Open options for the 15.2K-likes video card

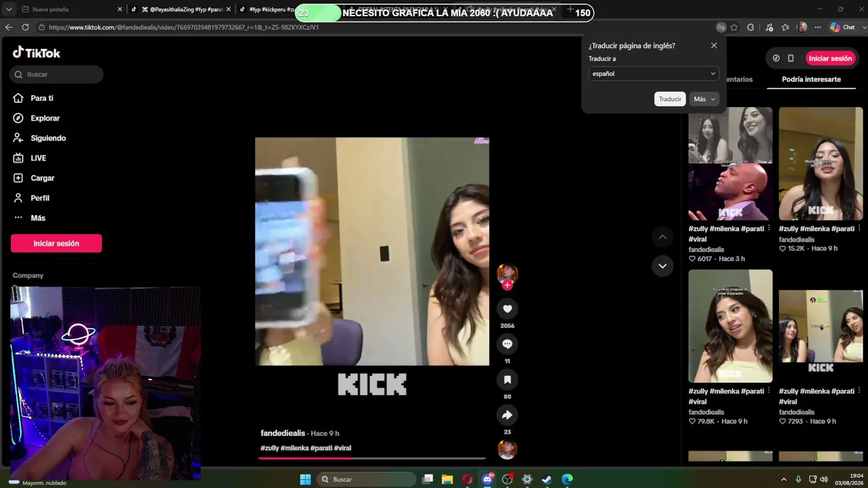pyautogui.click(x=859, y=228)
